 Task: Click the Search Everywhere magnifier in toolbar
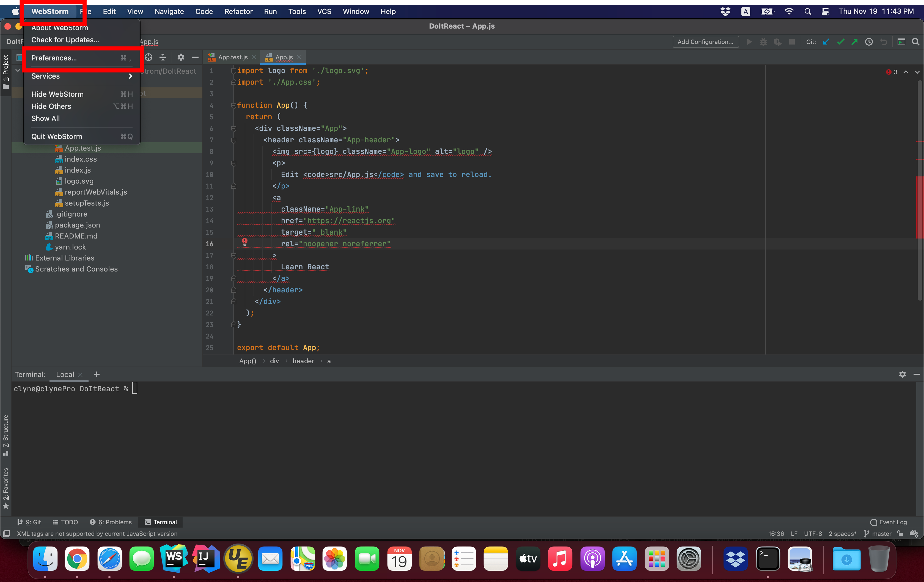(915, 42)
